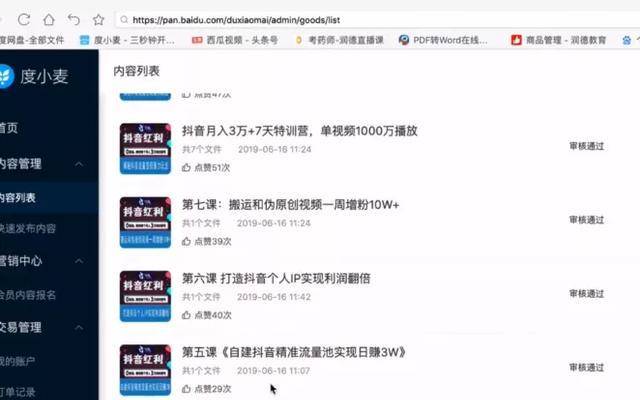Image resolution: width=640 pixels, height=400 pixels.
Task: Click thumbs-up icon showing 点赞40次
Action: [x=186, y=315]
